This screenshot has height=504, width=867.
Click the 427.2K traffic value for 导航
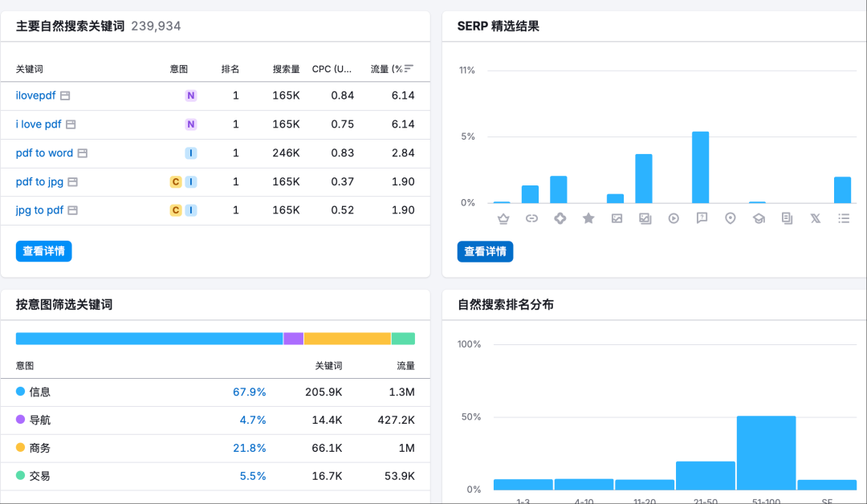(x=396, y=421)
